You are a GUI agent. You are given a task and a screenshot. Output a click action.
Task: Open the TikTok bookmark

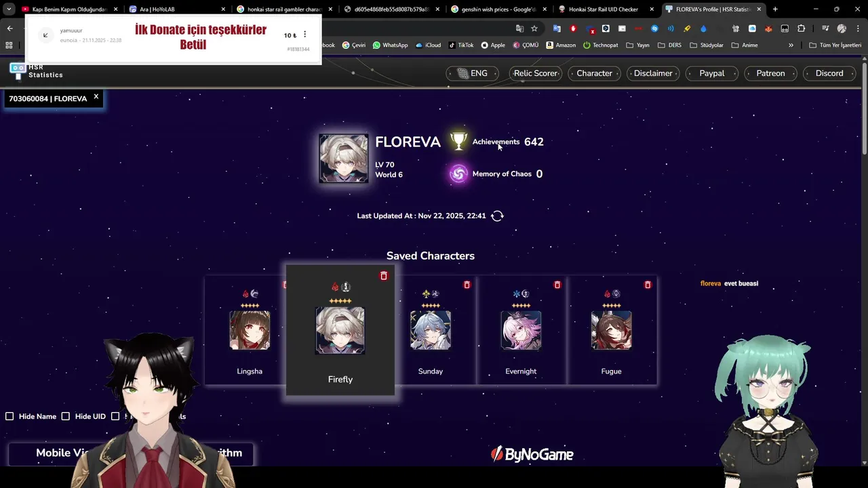pos(460,45)
